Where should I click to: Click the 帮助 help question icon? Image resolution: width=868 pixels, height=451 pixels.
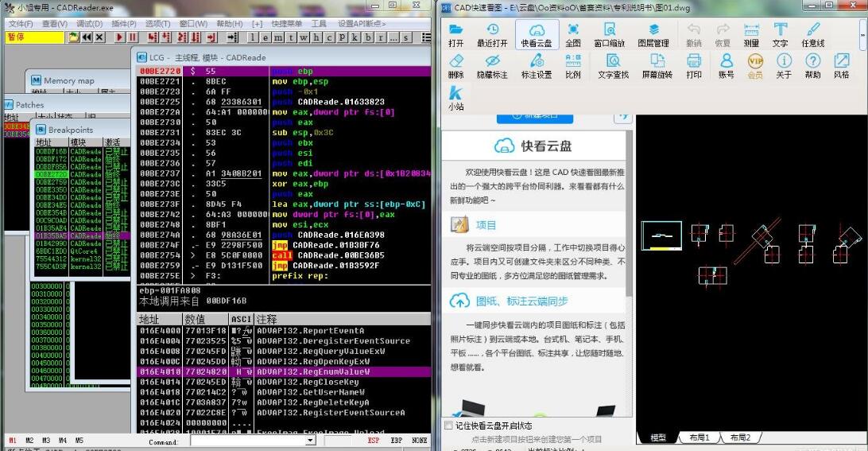pos(812,61)
